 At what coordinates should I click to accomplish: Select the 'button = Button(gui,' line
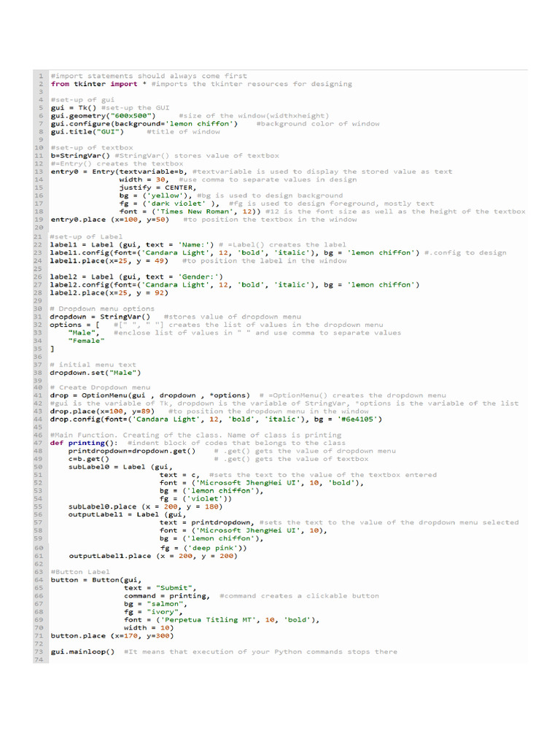click(x=97, y=580)
